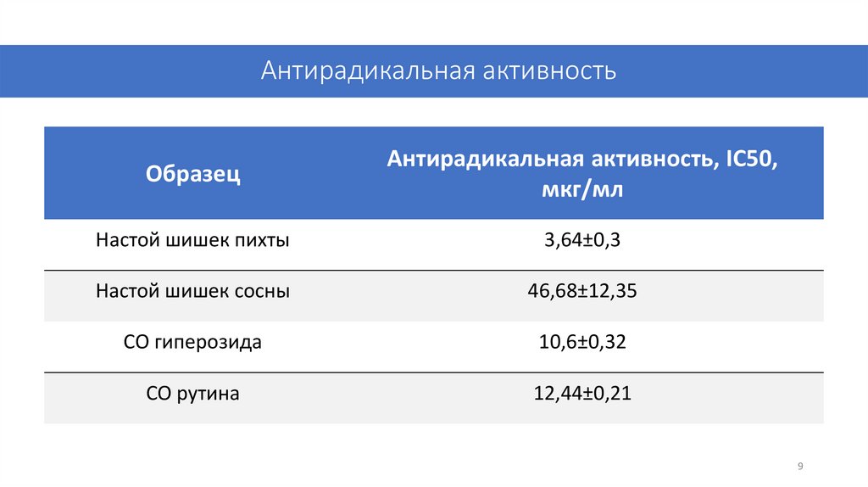Click the "СО рутина" sample cell
Viewport: 868px width, 487px height.
[x=192, y=394]
